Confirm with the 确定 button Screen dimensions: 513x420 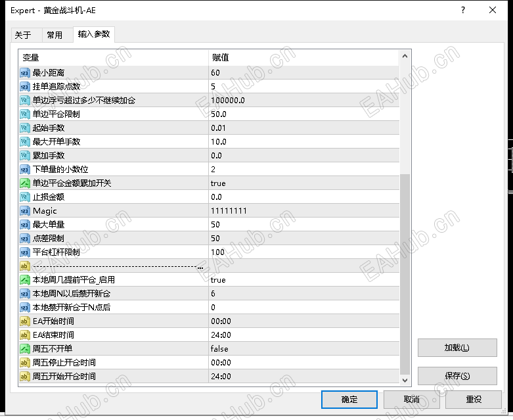(349, 400)
